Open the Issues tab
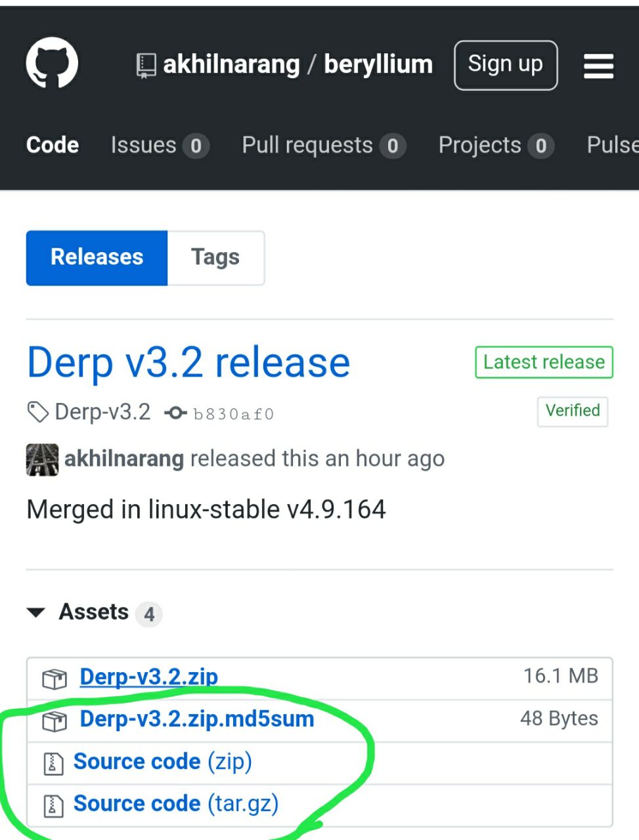The width and height of the screenshot is (639, 840). coord(160,145)
